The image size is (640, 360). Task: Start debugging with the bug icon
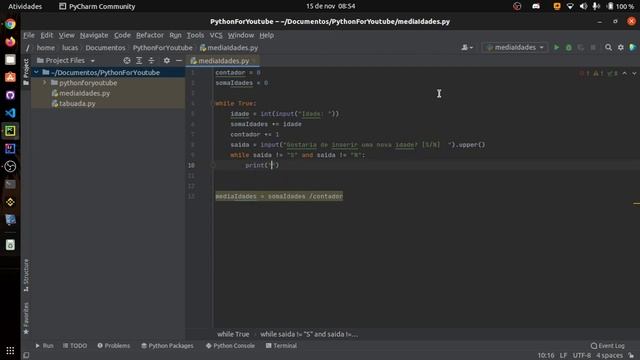tap(569, 47)
